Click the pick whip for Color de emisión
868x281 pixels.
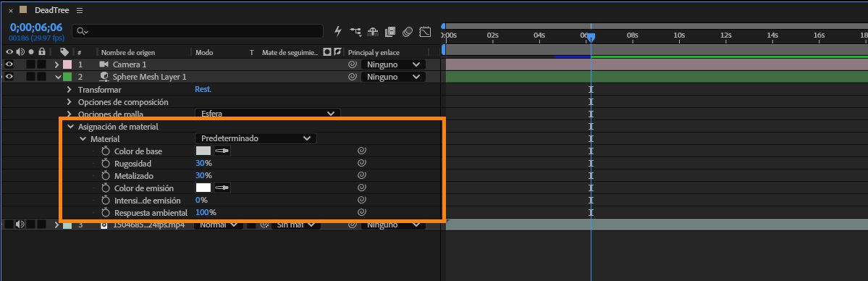[x=361, y=188]
